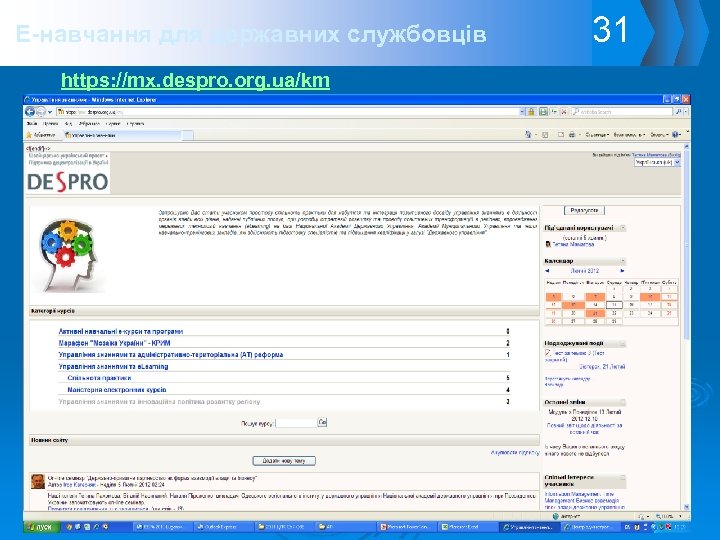This screenshot has height=540, width=720.
Task: Open 'Майстерня електронних курсів' subcategory
Action: click(x=117, y=390)
